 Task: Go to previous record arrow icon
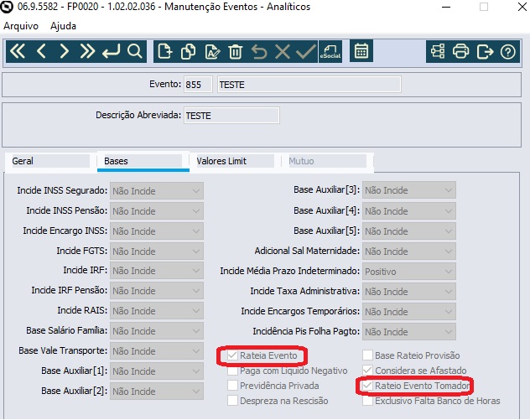(x=41, y=52)
